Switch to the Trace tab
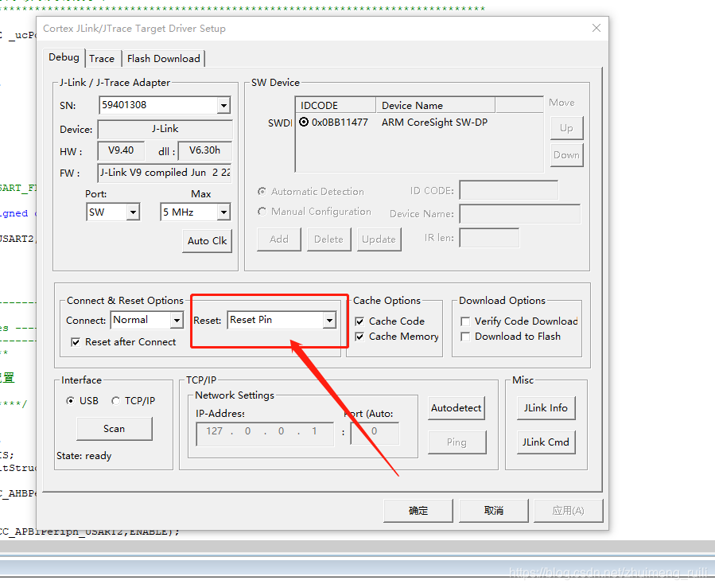The image size is (715, 588). pos(102,59)
